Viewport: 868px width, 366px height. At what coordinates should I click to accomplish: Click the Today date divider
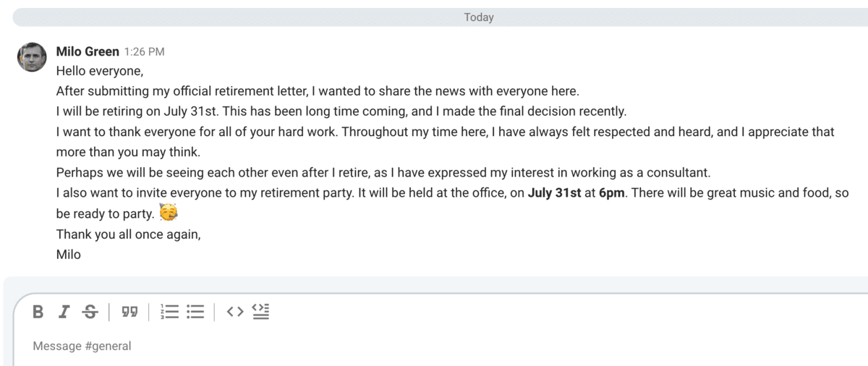click(479, 17)
